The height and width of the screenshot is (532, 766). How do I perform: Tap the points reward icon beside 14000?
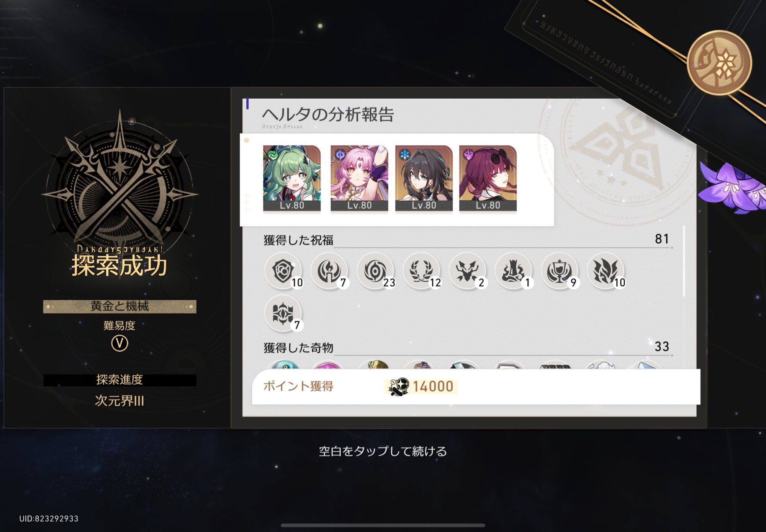pyautogui.click(x=398, y=387)
